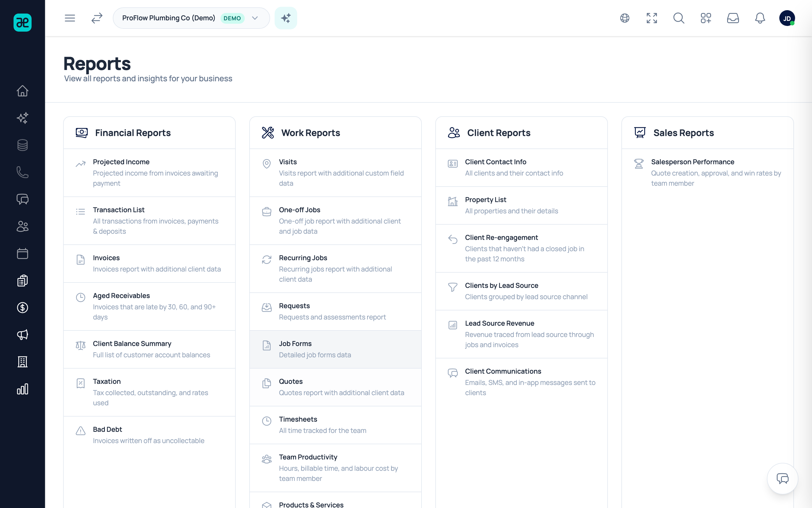Open the chat messages sidebar icon
Image resolution: width=812 pixels, height=508 pixels.
tap(23, 199)
